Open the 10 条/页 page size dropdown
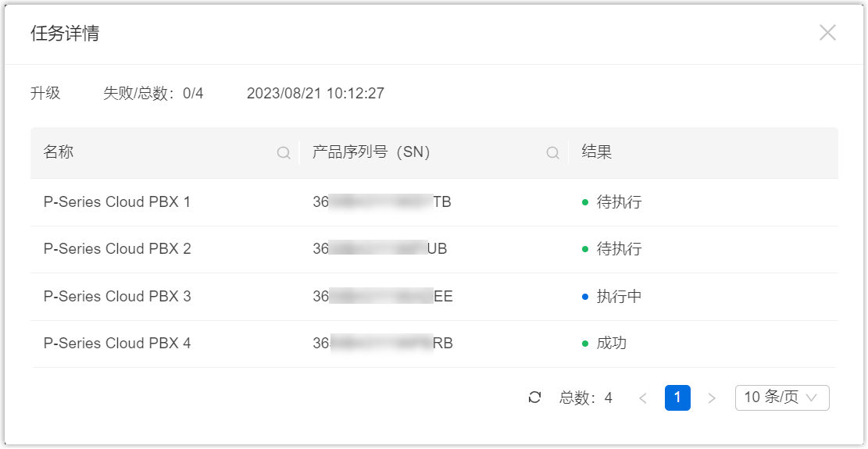868x449 pixels. pyautogui.click(x=781, y=397)
